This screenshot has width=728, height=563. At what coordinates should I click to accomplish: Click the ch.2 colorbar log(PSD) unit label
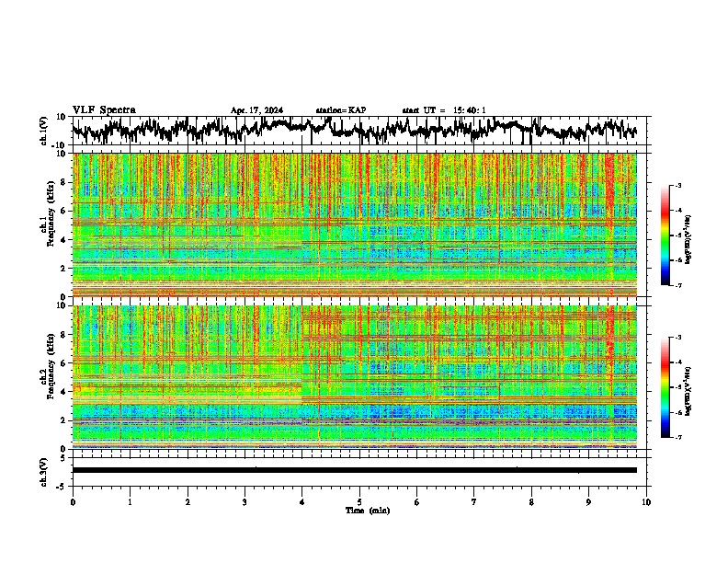pyautogui.click(x=688, y=391)
